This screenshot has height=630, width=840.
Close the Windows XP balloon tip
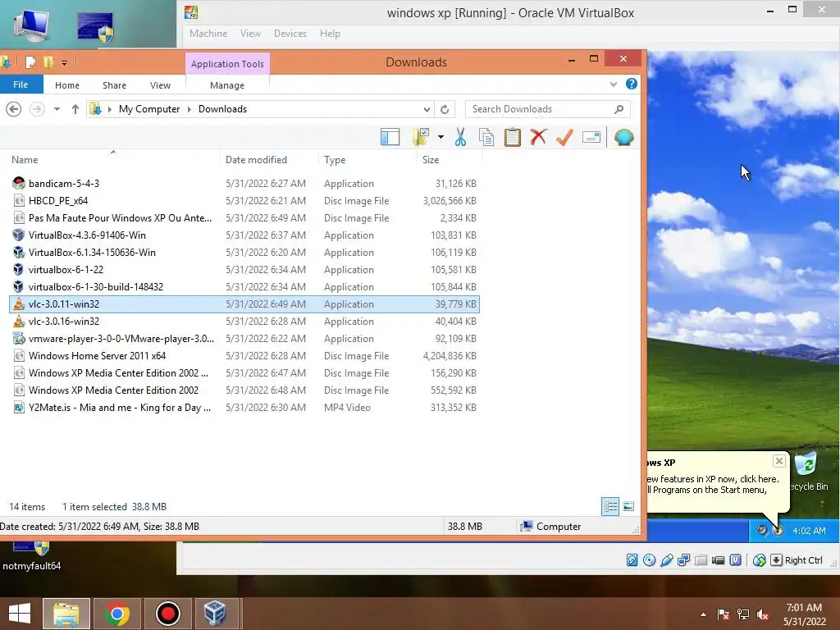tap(779, 461)
